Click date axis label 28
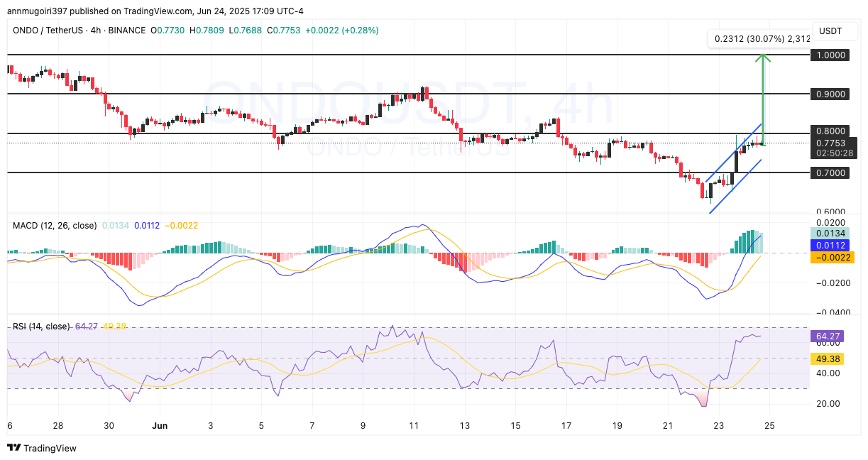 pos(58,426)
